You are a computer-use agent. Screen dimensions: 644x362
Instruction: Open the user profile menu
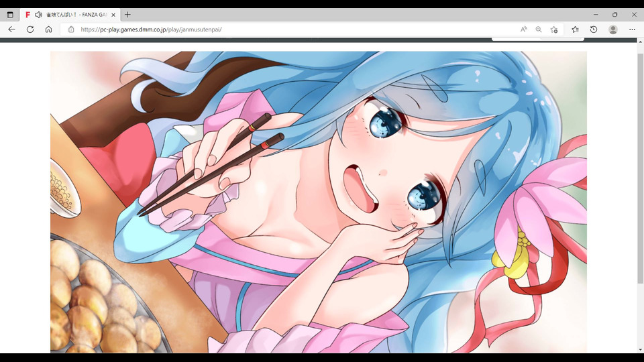click(x=613, y=29)
